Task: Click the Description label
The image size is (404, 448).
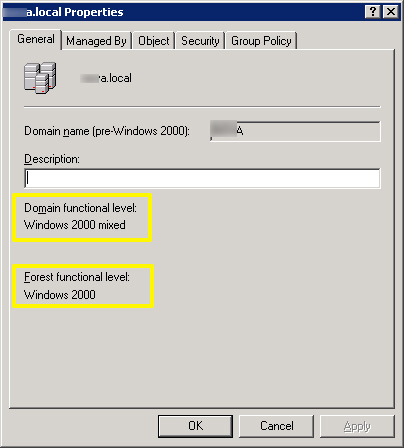Action: [x=52, y=159]
